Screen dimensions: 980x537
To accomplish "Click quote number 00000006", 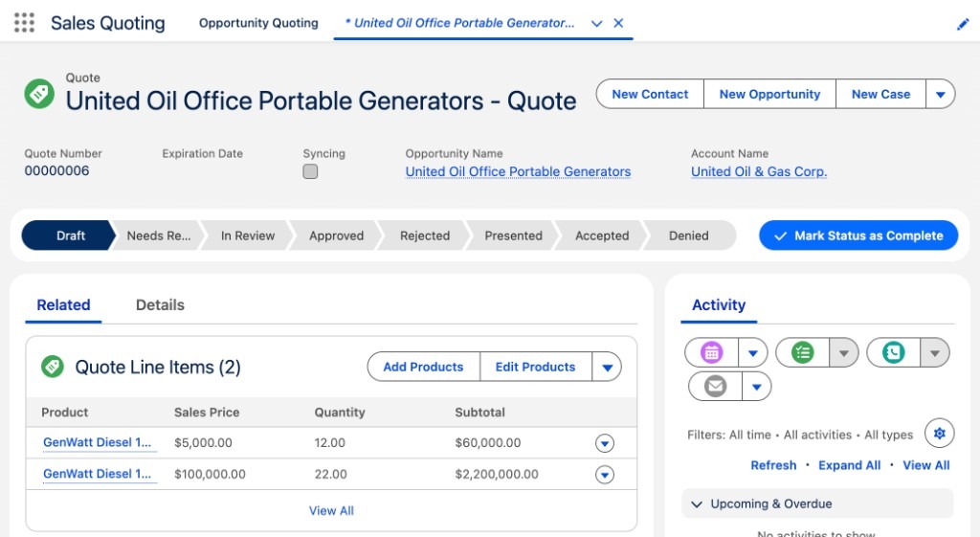I will coord(56,170).
